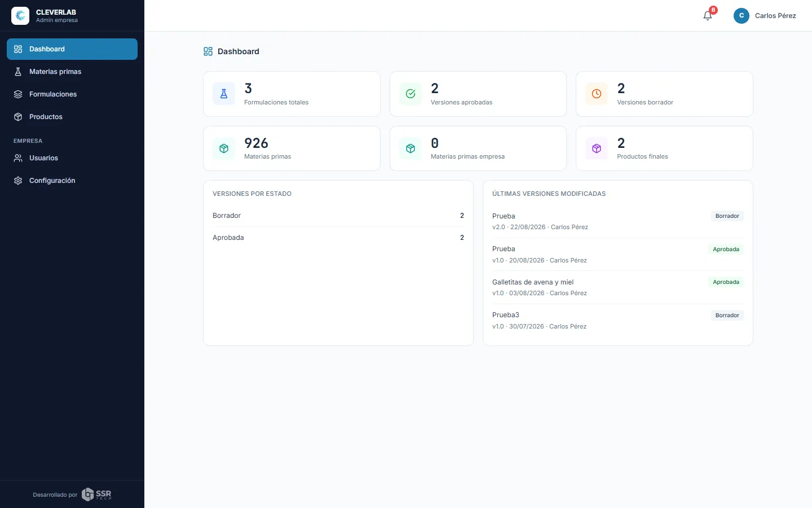This screenshot has height=508, width=812.
Task: Open the Formulaciones section
Action: (72, 94)
